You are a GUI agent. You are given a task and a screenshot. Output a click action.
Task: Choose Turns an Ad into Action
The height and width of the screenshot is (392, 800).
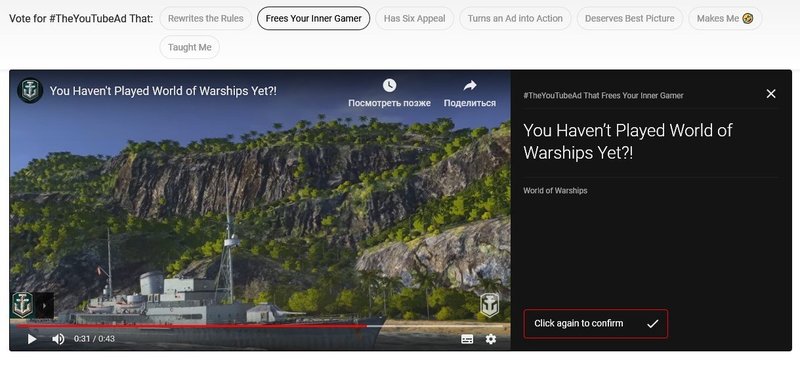(x=515, y=18)
